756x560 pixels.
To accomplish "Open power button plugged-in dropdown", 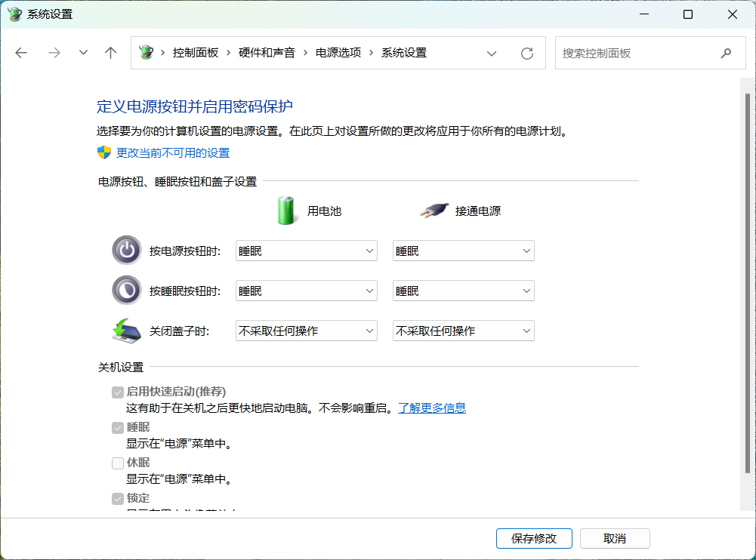I will tap(463, 251).
